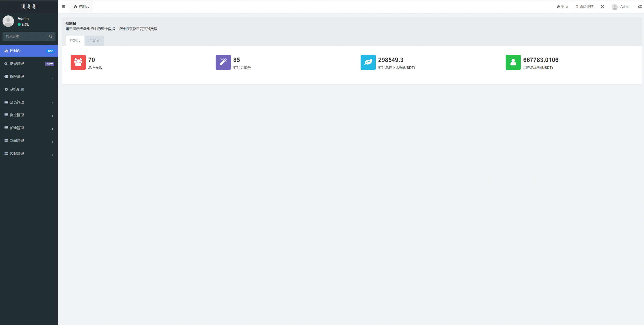Screen dimensions: 644x325
Task: Open 系统配置 in the sidebar
Action: tap(17, 89)
